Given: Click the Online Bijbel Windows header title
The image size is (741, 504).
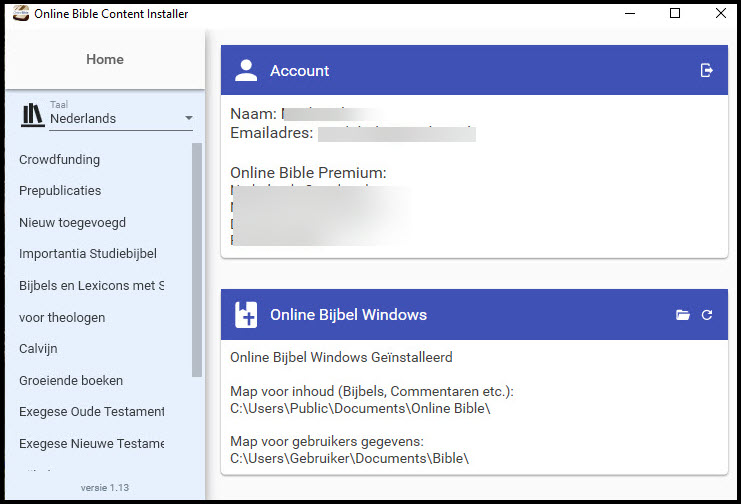Looking at the screenshot, I should tap(348, 314).
